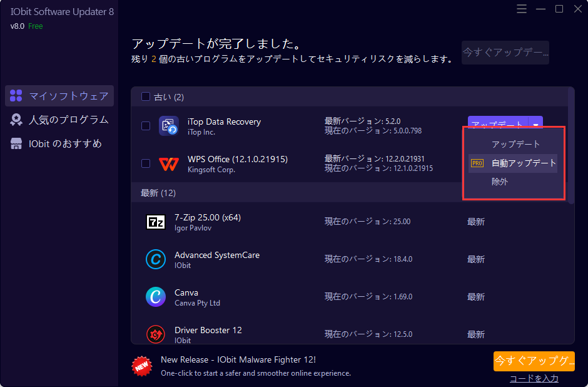Click the iTop Data Recovery app icon

168,126
